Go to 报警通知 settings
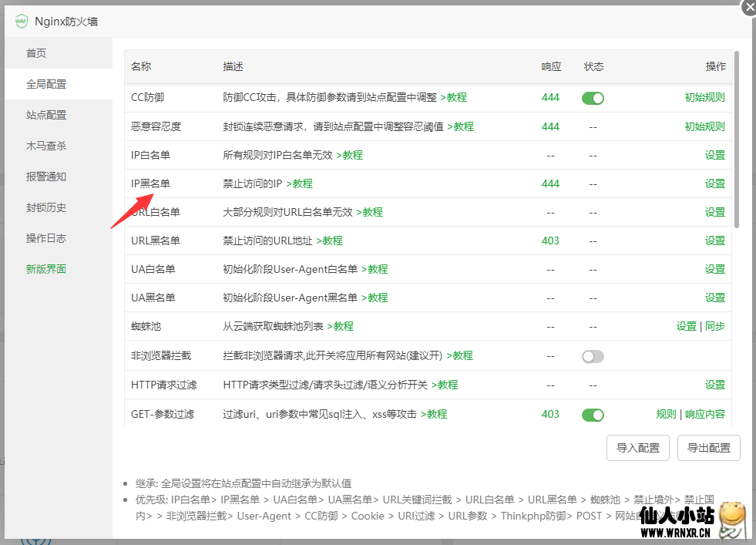Viewport: 756px width, 545px height. pos(59,177)
